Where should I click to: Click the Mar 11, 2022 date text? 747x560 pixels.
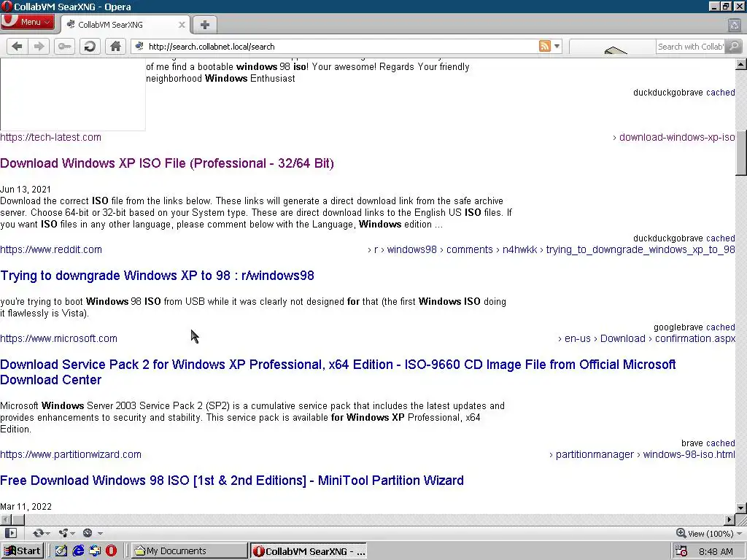pyautogui.click(x=26, y=507)
